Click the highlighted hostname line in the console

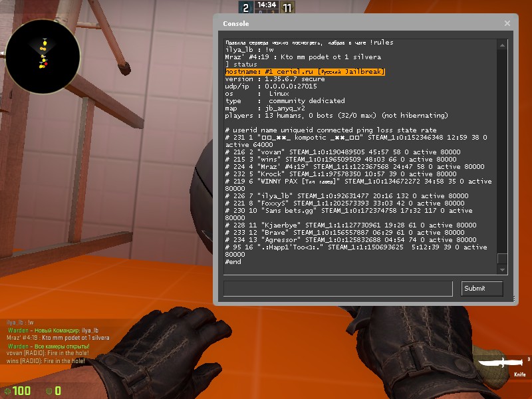(305, 72)
